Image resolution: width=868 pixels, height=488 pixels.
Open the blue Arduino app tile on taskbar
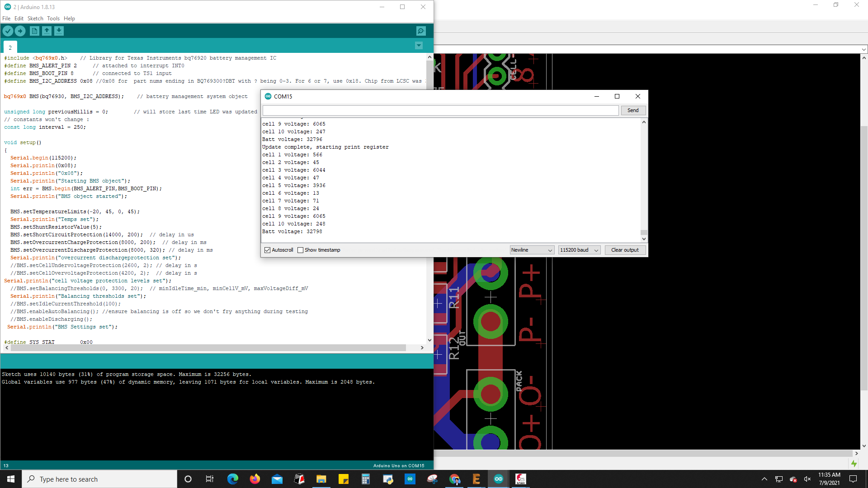coord(410,479)
